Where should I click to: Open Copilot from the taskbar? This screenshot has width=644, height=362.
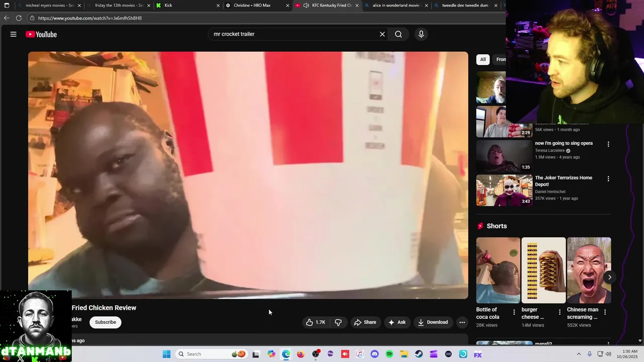point(271,354)
